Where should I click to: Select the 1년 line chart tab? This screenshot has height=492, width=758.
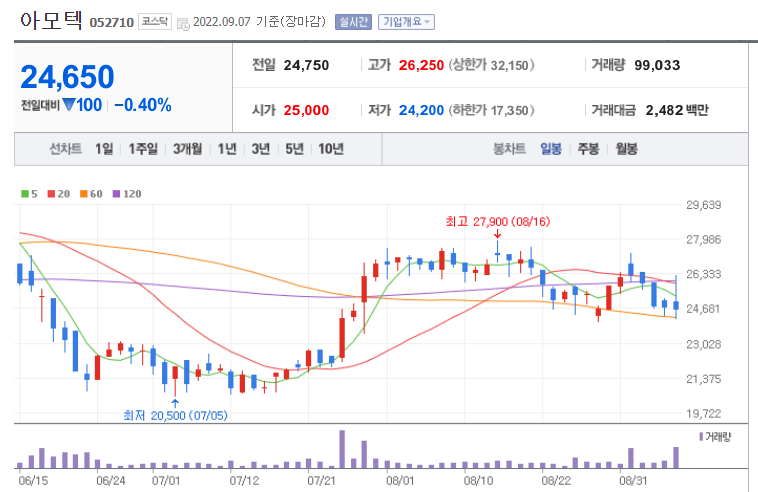click(x=227, y=149)
